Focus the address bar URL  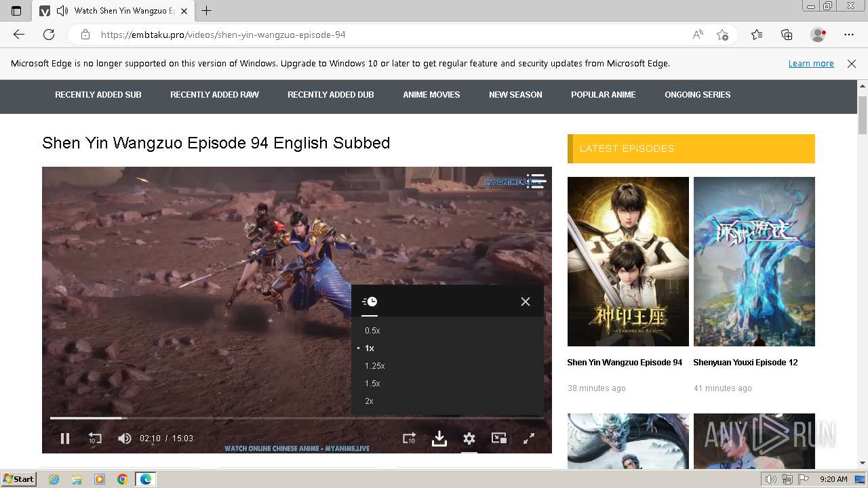[223, 35]
